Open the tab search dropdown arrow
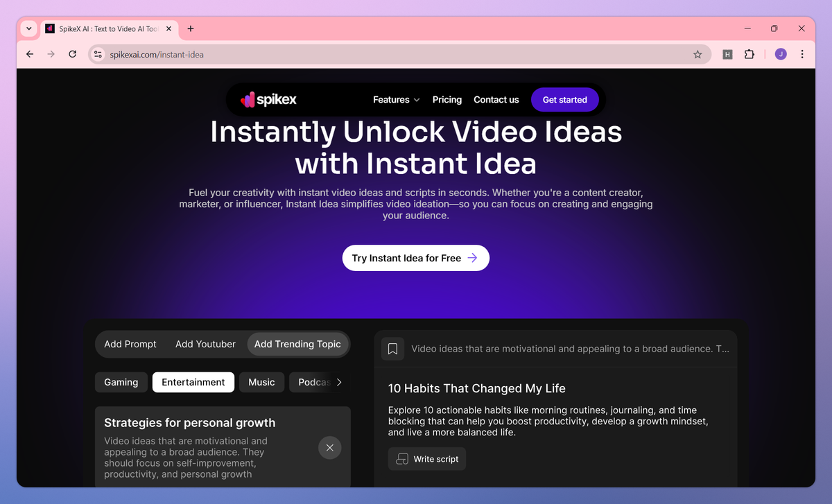 (x=28, y=28)
